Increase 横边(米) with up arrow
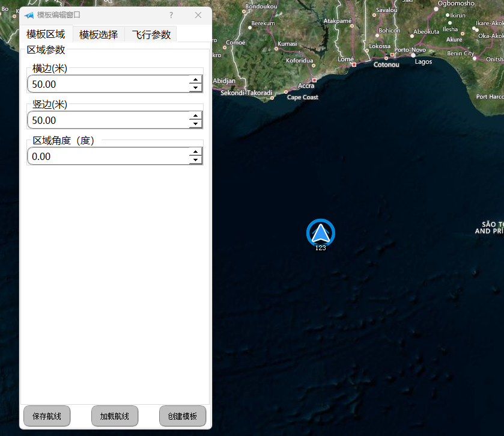504x436 pixels. coord(195,79)
